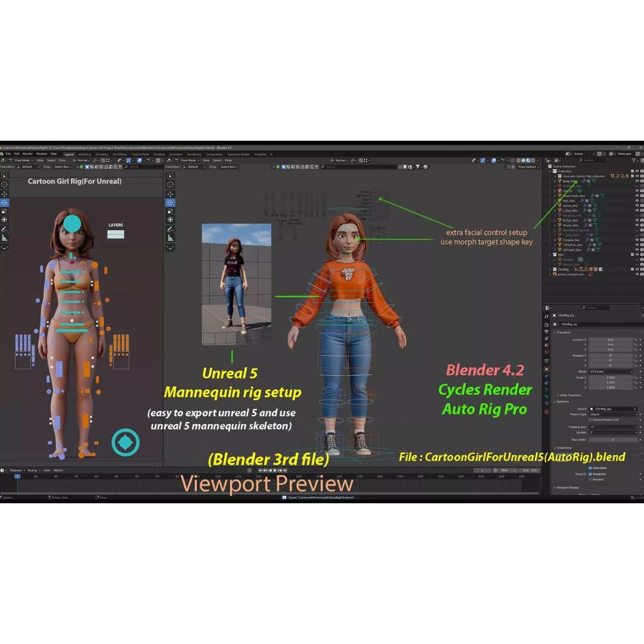Open Up Axis Z dropdown
This screenshot has width=644, height=644.
(613, 432)
